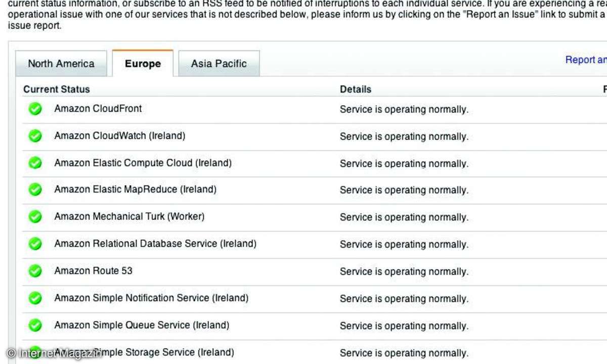The width and height of the screenshot is (607, 364).
Task: Click the green check beside Amazon CloudWatch (Ireland)
Action: coord(35,136)
